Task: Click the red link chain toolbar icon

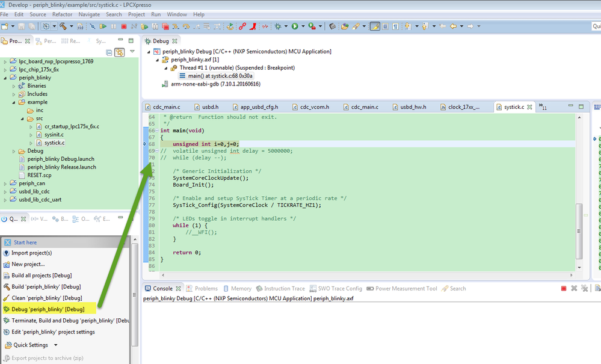Action: 242,26
